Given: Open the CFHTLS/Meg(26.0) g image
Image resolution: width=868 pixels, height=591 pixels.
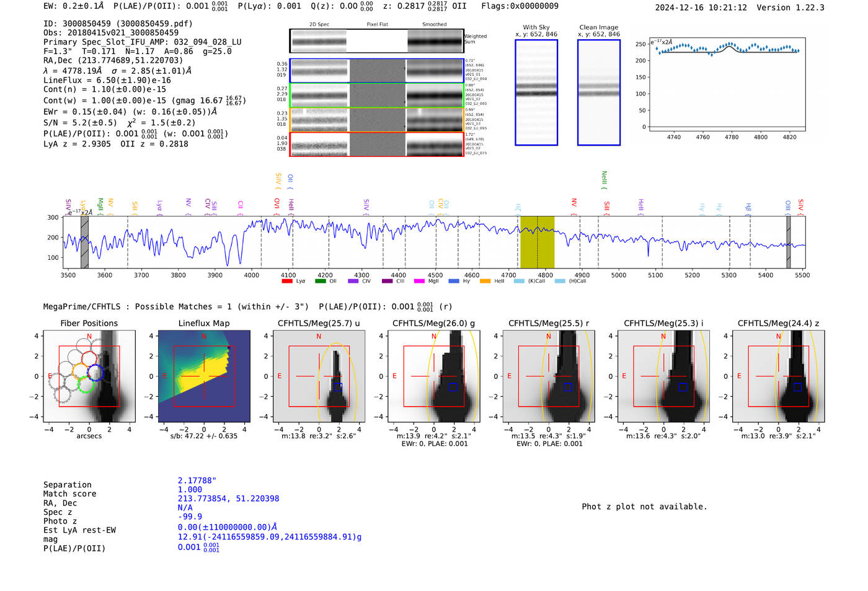Looking at the screenshot, I should point(434,376).
